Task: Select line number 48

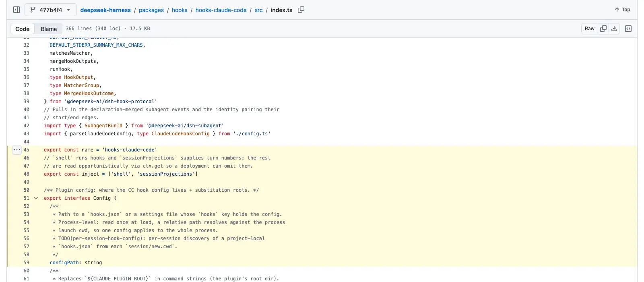Action: pos(26,174)
